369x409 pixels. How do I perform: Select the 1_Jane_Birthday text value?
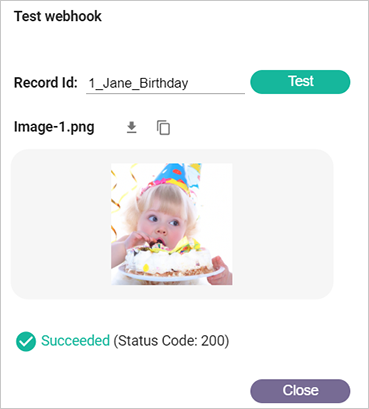pyautogui.click(x=138, y=83)
